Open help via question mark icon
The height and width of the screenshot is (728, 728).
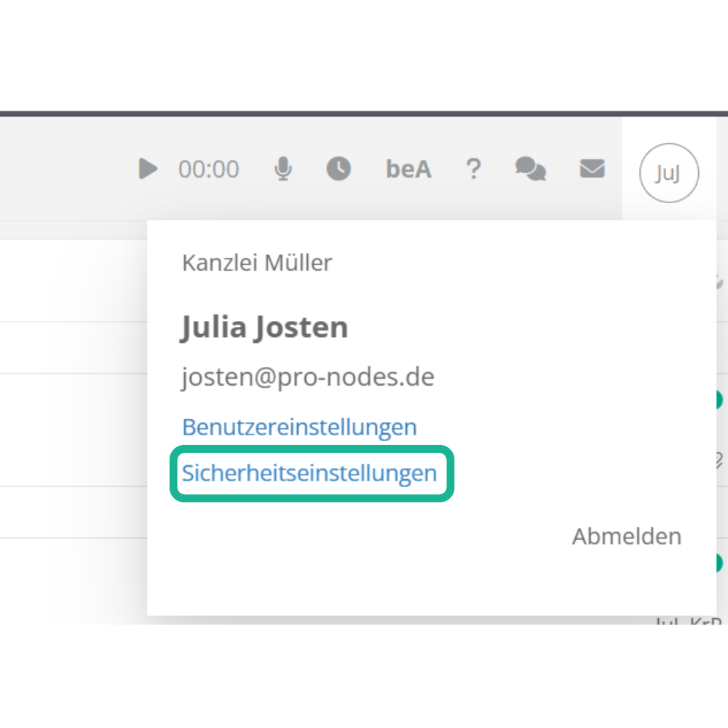[x=473, y=169]
